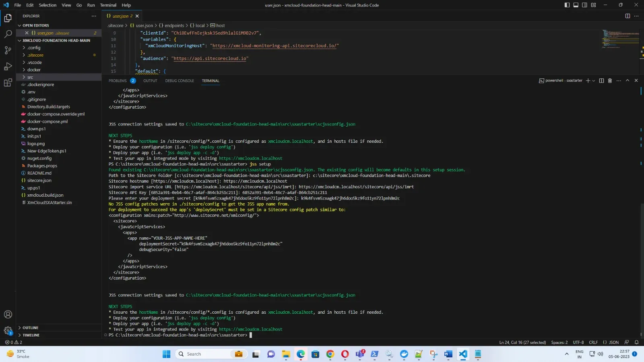The image size is (644, 362).
Task: Toggle Secondary Side Bar layout icon
Action: (x=584, y=5)
